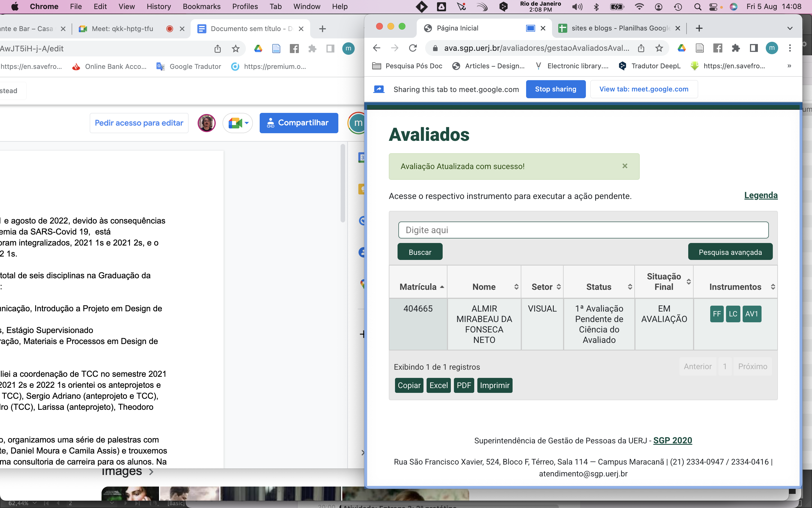The height and width of the screenshot is (508, 812).
Task: Open the Legenda link
Action: (761, 195)
